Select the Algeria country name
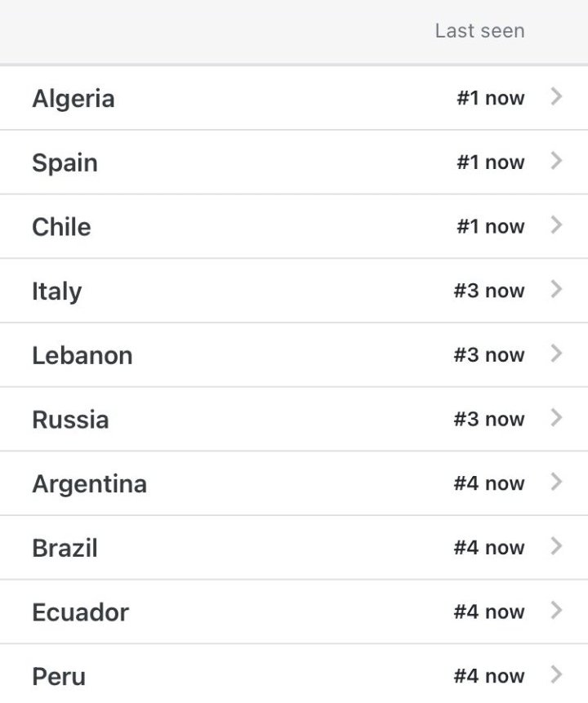The width and height of the screenshot is (588, 703). [x=73, y=99]
